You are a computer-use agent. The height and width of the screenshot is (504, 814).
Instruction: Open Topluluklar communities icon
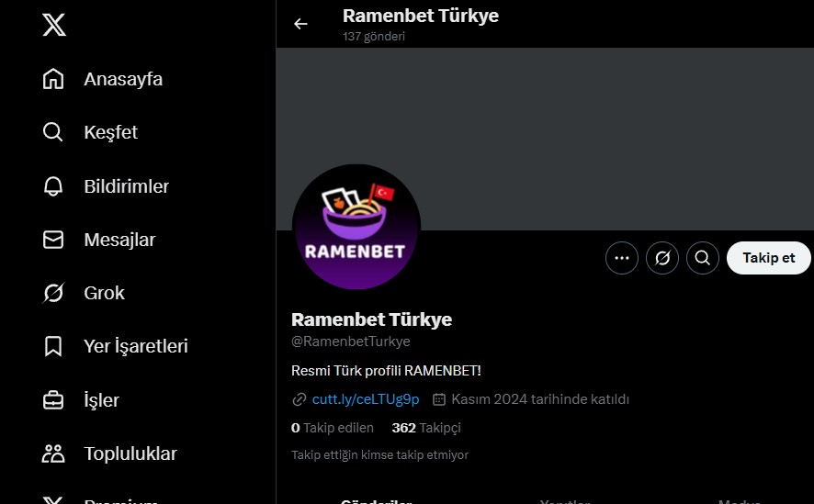tap(53, 454)
